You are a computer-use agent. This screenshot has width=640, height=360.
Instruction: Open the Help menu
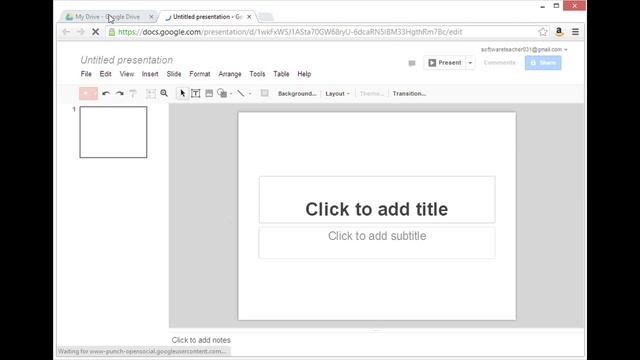coord(304,74)
